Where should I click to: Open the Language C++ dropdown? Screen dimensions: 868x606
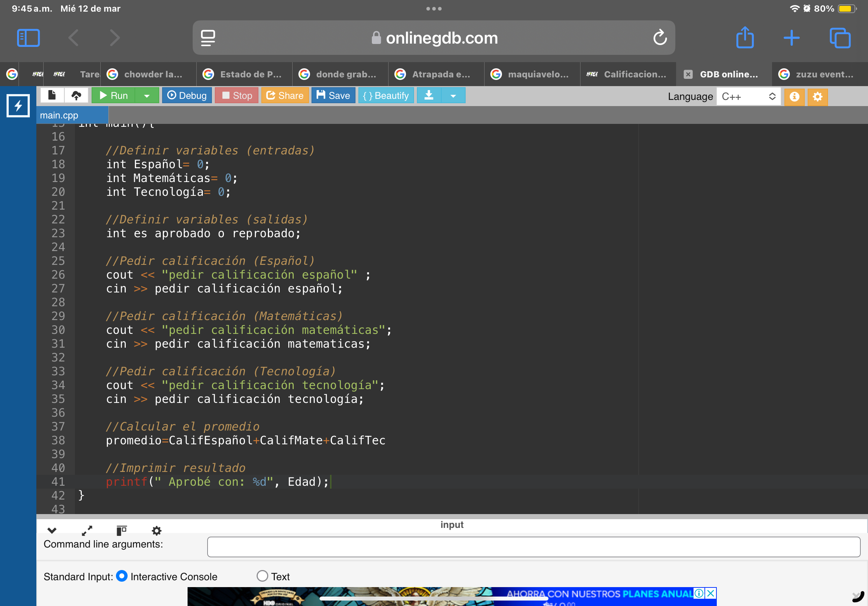click(748, 97)
